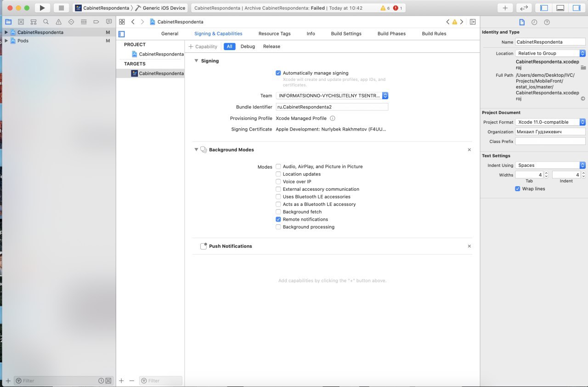The width and height of the screenshot is (588, 387).
Task: Open the Team dropdown
Action: click(x=332, y=96)
